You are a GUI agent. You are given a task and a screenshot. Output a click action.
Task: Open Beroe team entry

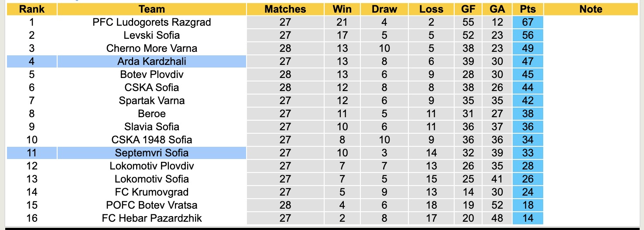pos(152,114)
